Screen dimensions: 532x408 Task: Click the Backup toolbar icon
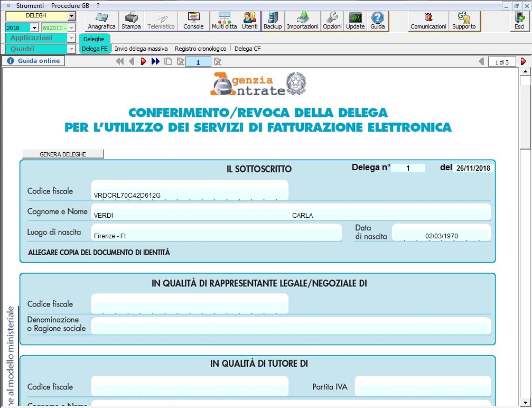coord(273,21)
